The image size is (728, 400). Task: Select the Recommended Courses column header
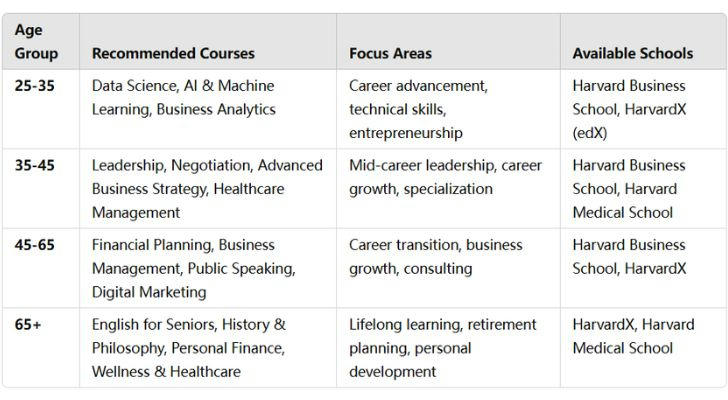pos(208,42)
